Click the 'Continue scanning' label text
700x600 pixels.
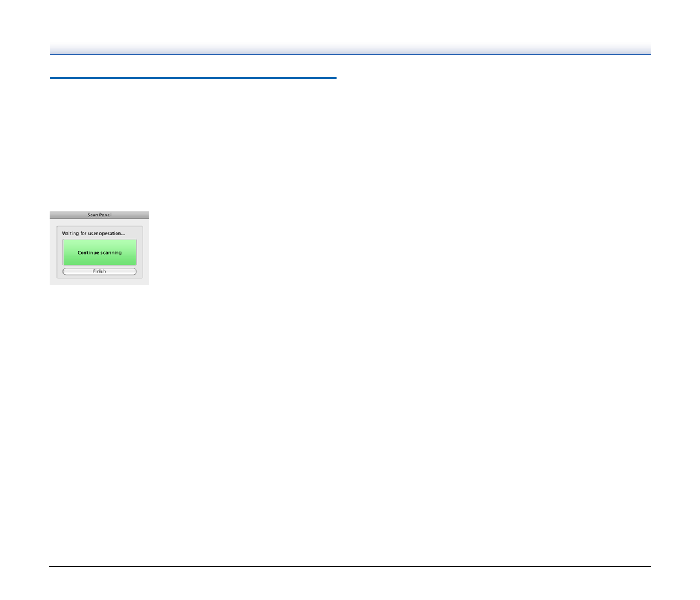[x=99, y=253]
